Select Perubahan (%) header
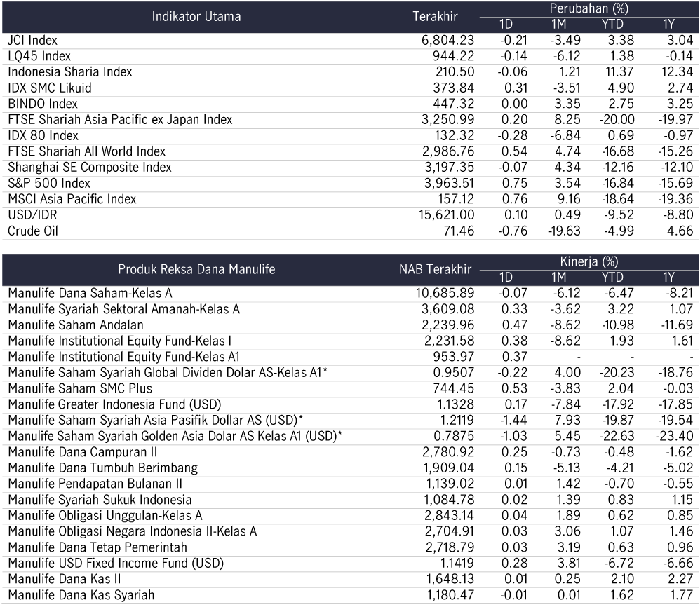Viewport: 700px width, 607px height. point(589,8)
